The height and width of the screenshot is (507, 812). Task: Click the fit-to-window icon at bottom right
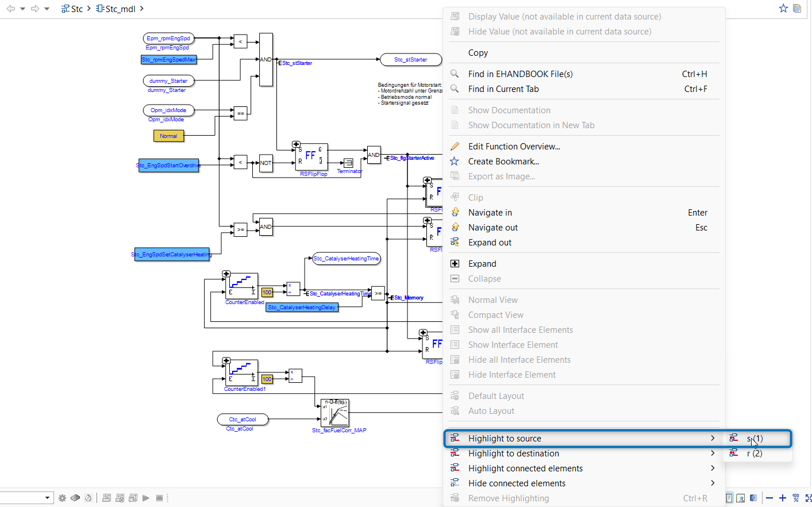point(809,498)
